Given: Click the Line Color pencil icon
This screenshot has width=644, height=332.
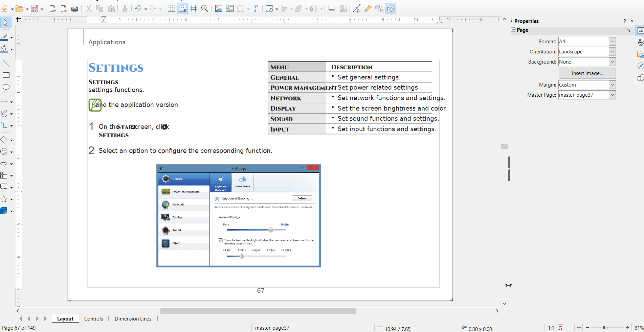Looking at the screenshot, I should tap(4, 37).
